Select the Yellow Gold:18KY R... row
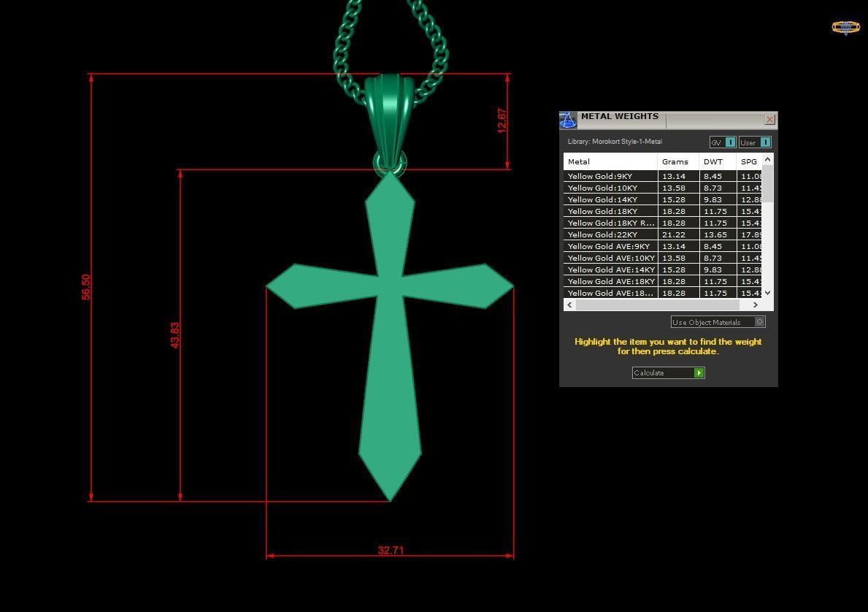868x612 pixels. coord(663,223)
